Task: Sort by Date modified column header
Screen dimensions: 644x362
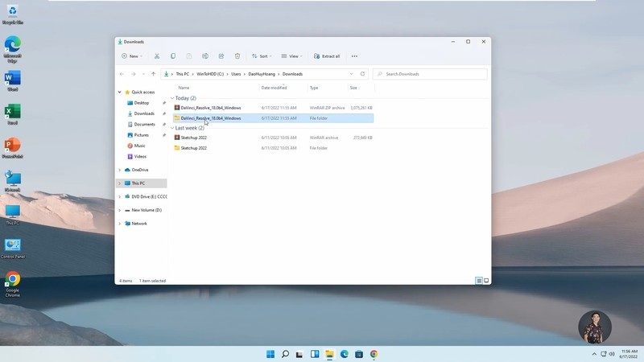Action: point(274,88)
